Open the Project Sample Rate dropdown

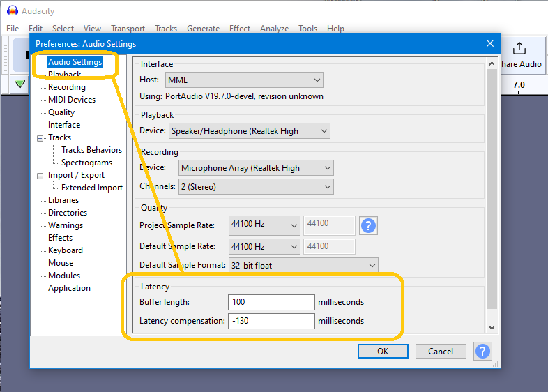click(264, 225)
